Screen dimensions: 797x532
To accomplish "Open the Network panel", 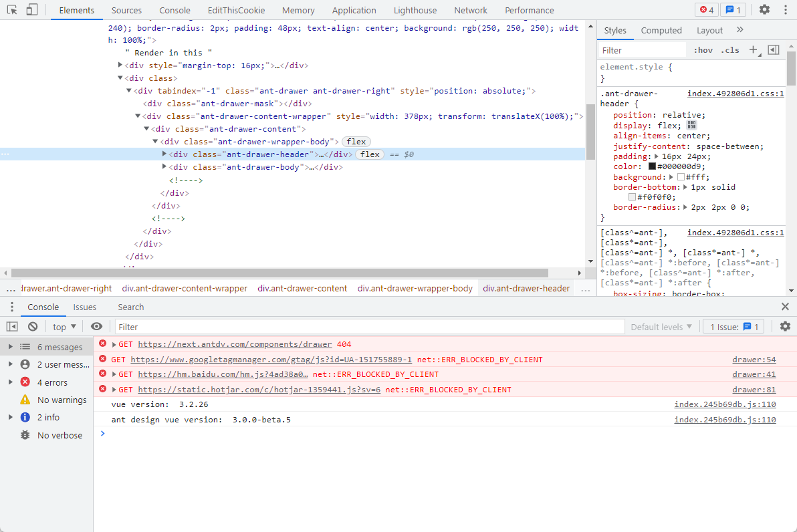I will click(470, 10).
